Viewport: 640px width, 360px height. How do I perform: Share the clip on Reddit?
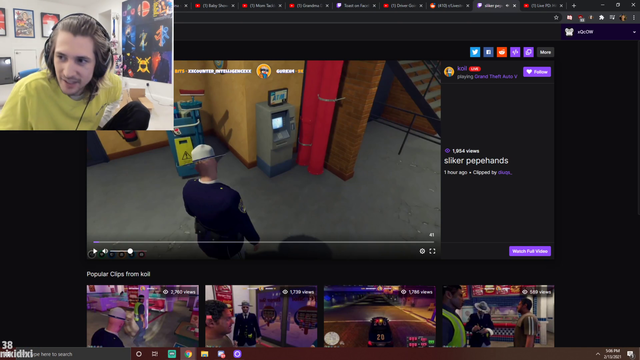pos(502,52)
